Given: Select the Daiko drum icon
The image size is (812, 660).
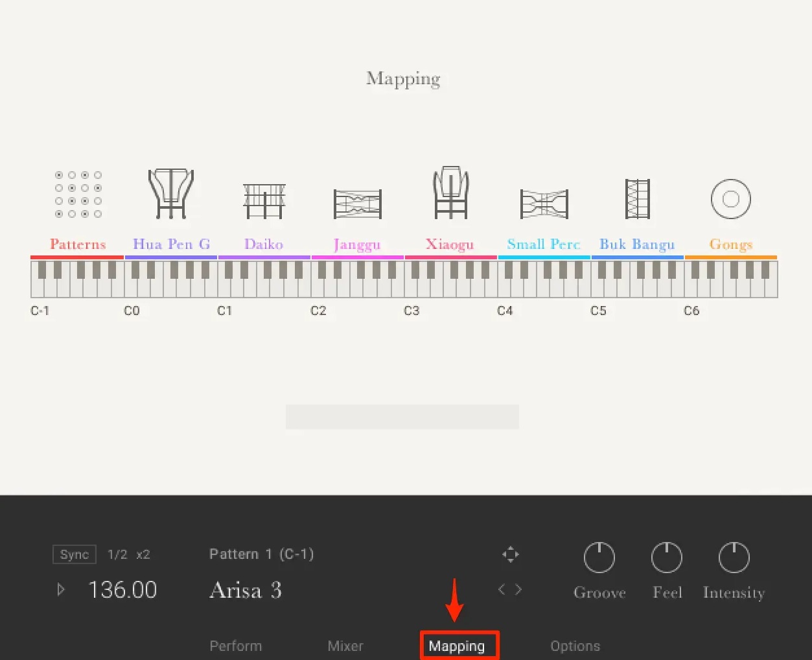Looking at the screenshot, I should [x=264, y=201].
